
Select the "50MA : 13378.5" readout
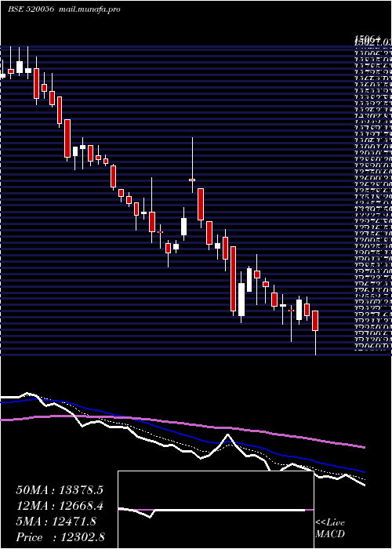pyautogui.click(x=60, y=490)
